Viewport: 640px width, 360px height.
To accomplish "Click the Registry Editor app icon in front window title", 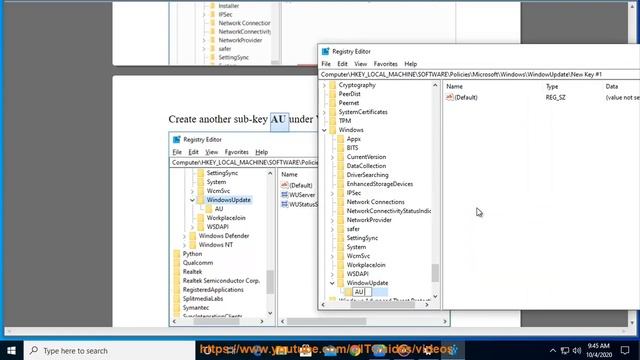I will point(325,51).
